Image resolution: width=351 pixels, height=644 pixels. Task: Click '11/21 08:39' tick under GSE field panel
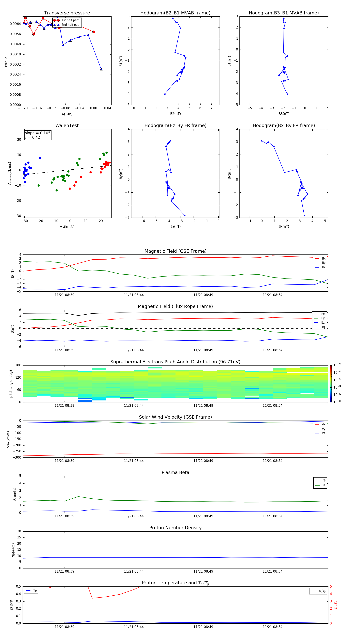(x=65, y=295)
